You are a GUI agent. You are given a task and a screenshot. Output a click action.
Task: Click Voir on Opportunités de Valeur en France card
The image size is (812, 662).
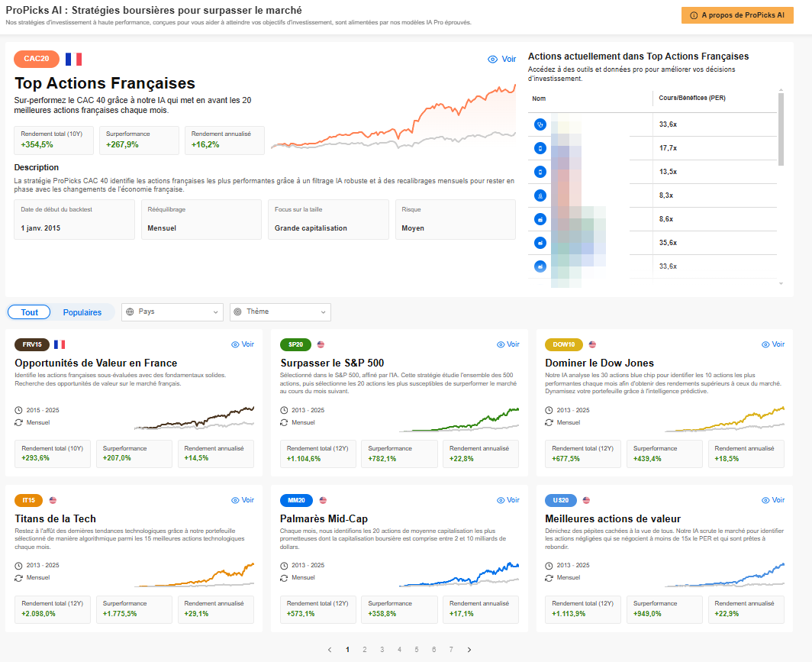point(243,344)
